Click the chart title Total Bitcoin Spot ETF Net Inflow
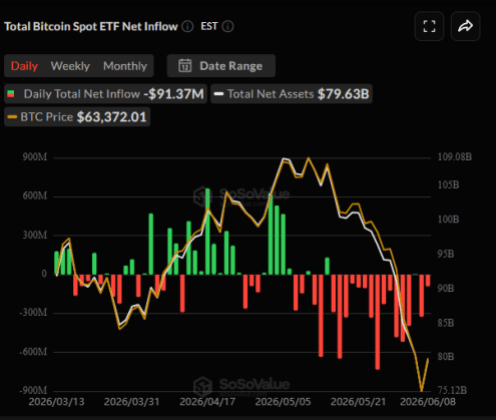 click(x=91, y=26)
